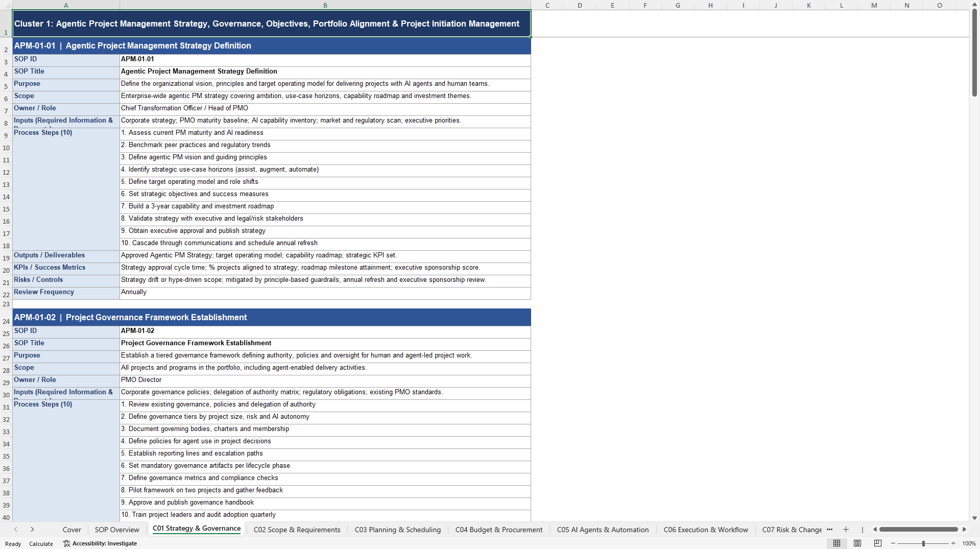Click horizontal scroll left arrow
The height and width of the screenshot is (549, 980).
875,530
